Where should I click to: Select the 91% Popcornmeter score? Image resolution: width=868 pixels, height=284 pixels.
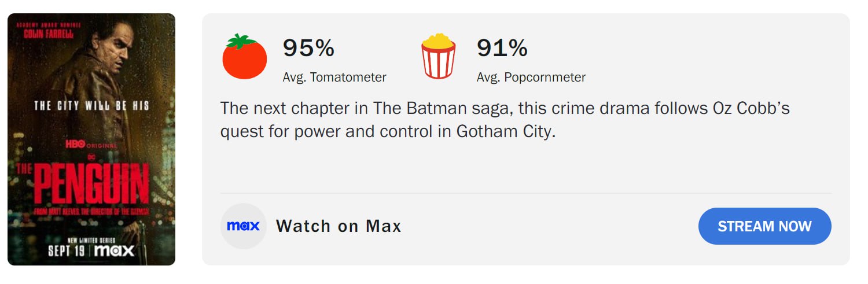(x=502, y=48)
